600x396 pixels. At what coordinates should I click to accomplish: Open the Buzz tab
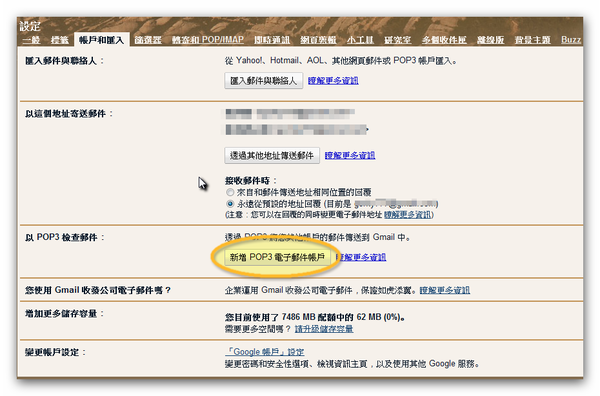point(571,40)
